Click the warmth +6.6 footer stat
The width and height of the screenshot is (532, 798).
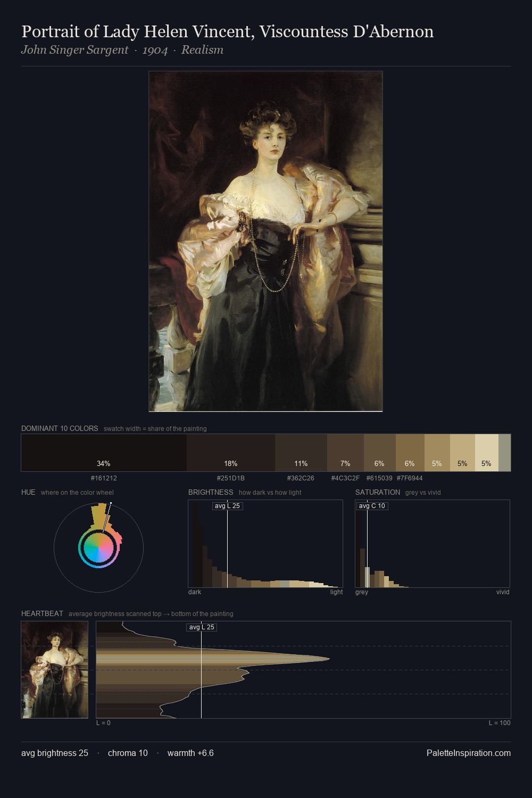tap(190, 753)
